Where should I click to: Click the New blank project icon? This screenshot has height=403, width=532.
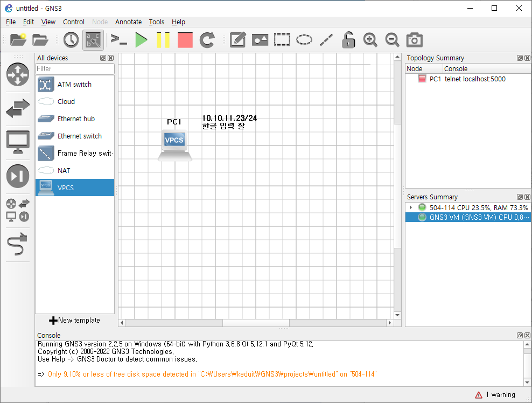[x=18, y=40]
